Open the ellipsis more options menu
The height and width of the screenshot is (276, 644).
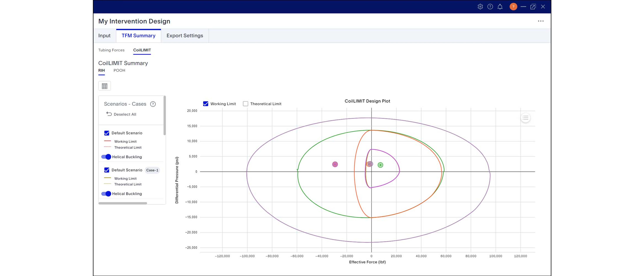[x=541, y=21]
